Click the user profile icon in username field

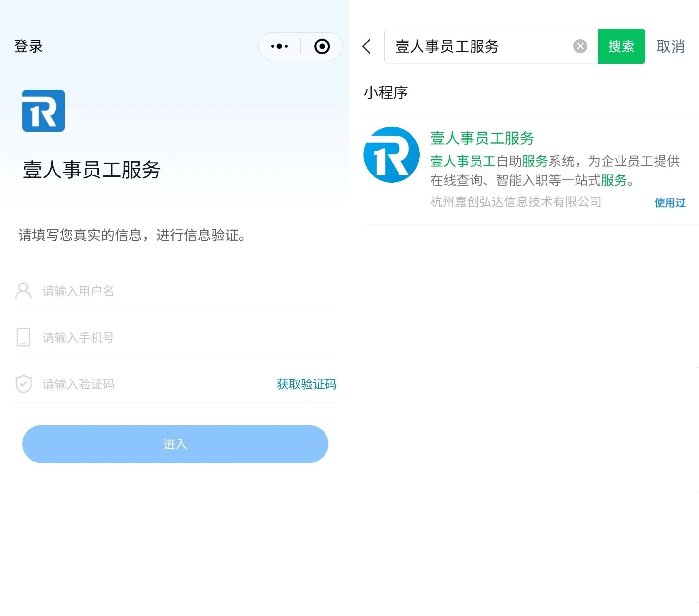(x=23, y=291)
